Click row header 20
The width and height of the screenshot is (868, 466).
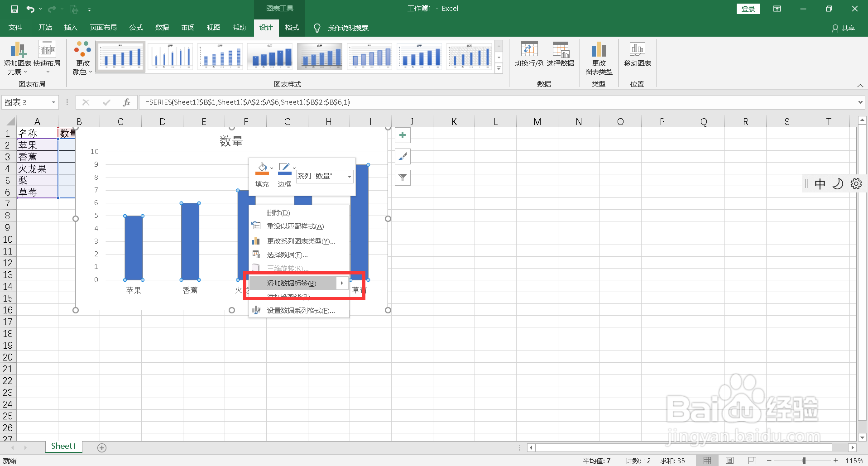coord(8,357)
